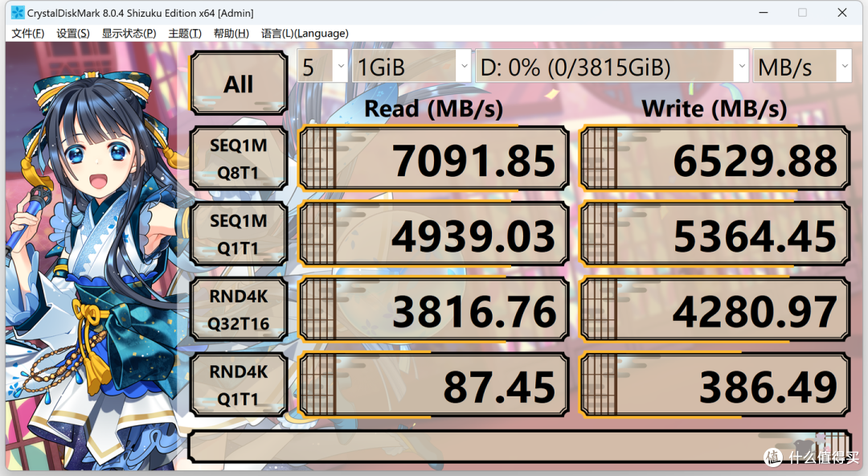The width and height of the screenshot is (868, 476).
Task: Minimize the CrystalDiskMark window
Action: click(764, 12)
